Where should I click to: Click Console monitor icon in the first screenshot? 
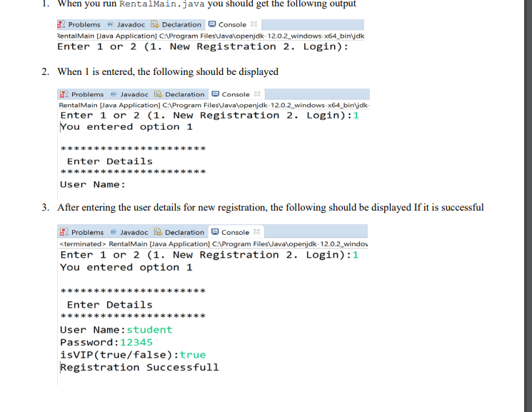coord(212,24)
